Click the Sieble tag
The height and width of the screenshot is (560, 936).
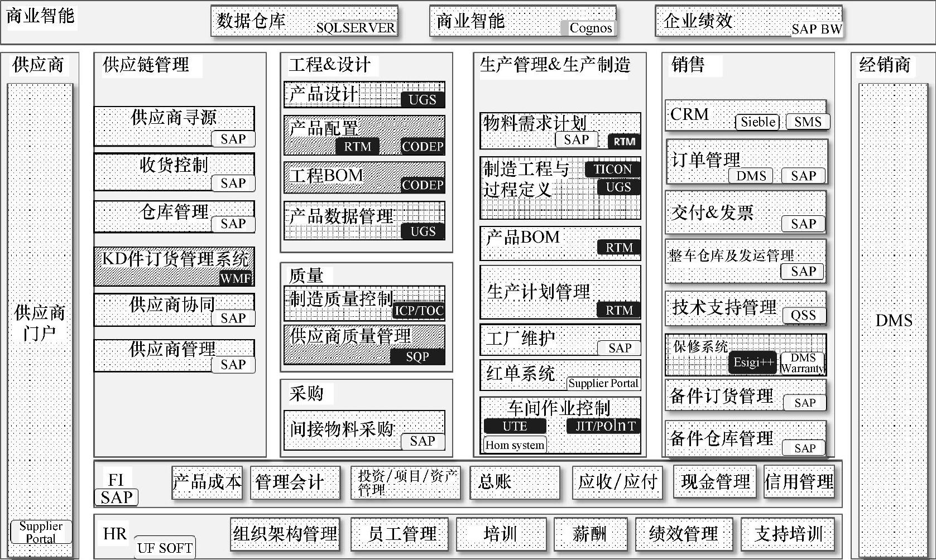point(757,122)
